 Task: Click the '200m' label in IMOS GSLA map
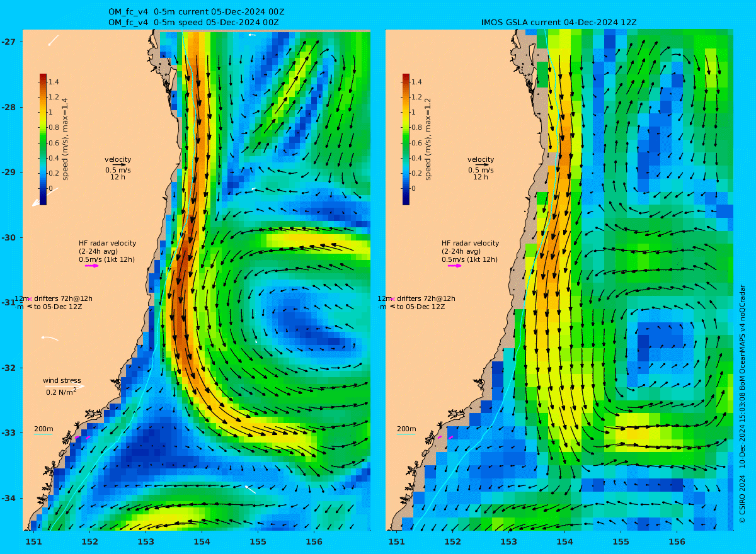click(406, 429)
